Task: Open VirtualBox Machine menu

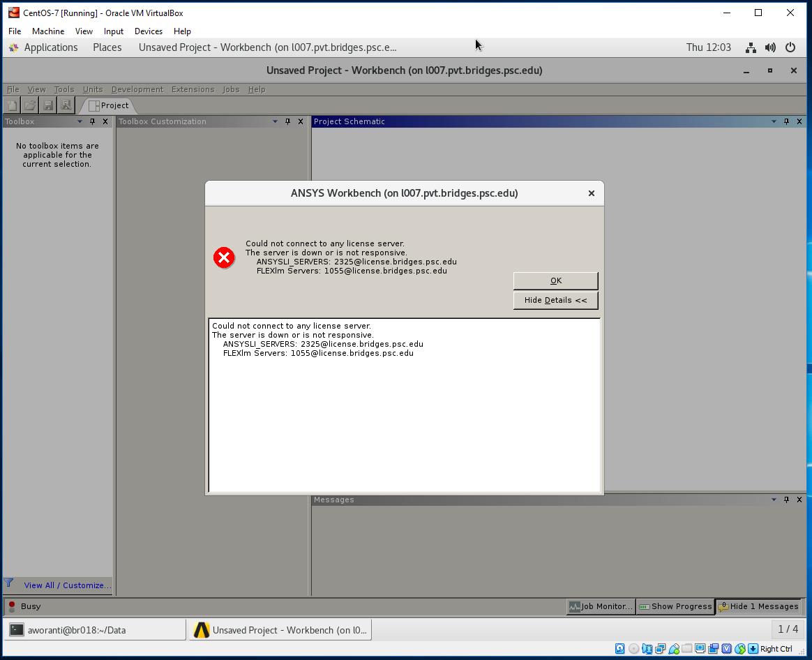Action: pyautogui.click(x=48, y=31)
